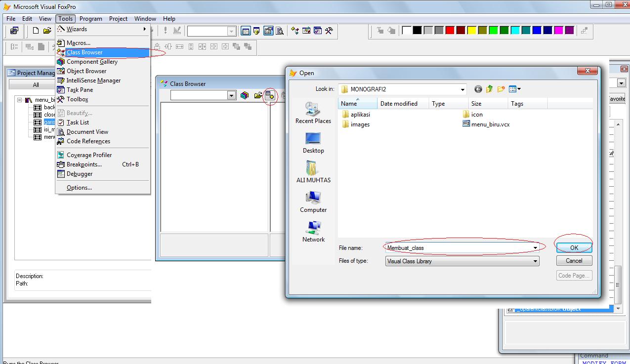Open Class Browser from the standard toolbar
This screenshot has width=630, height=364.
click(295, 31)
